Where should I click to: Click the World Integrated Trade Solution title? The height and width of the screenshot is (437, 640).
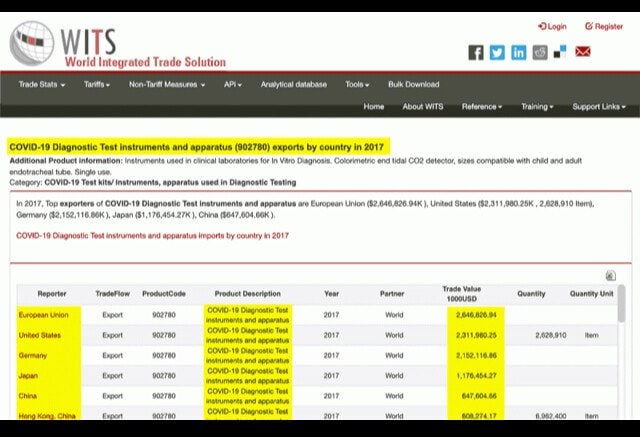pyautogui.click(x=145, y=62)
